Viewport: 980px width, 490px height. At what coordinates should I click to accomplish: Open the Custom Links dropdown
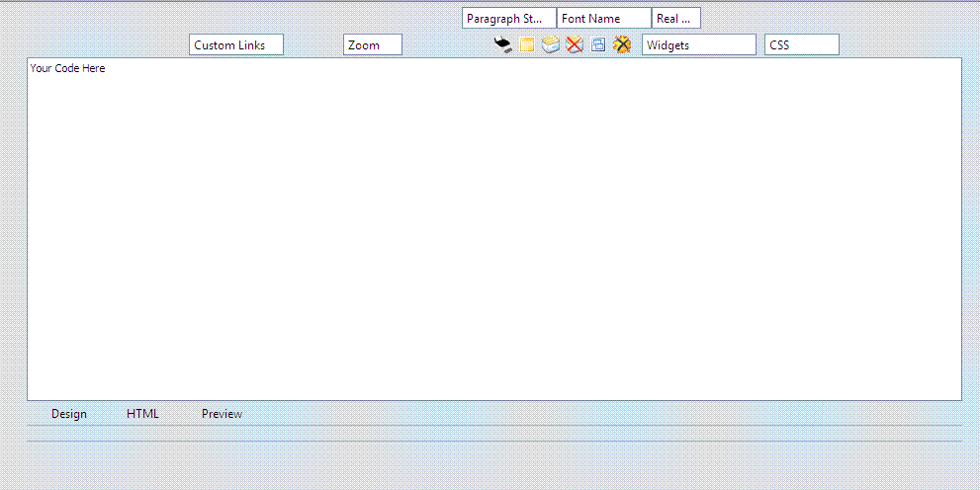[236, 44]
